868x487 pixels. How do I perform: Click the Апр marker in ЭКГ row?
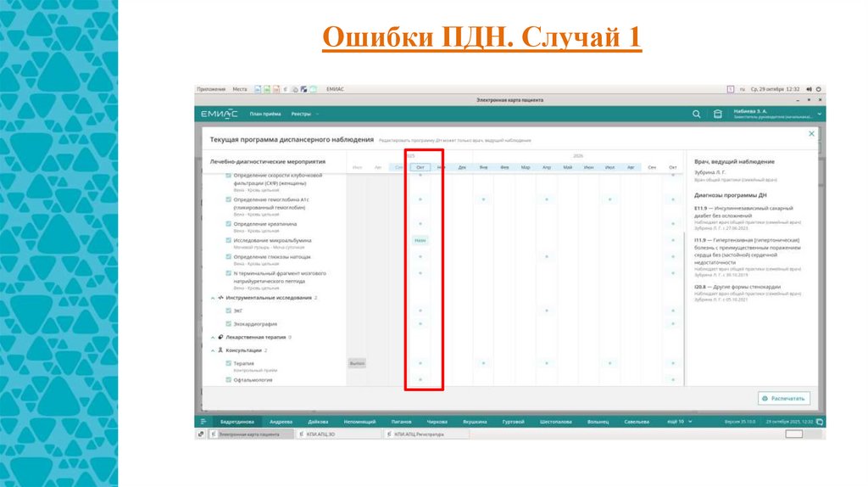[x=547, y=311]
